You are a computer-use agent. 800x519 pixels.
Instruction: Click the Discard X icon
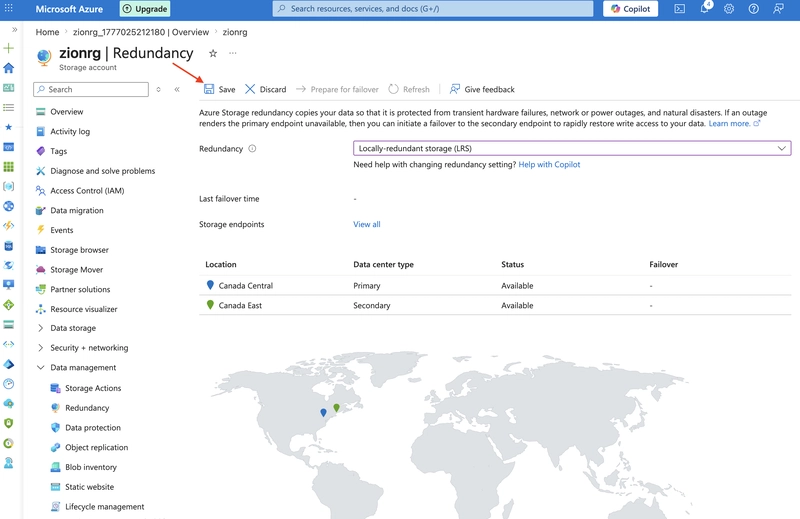pos(250,89)
